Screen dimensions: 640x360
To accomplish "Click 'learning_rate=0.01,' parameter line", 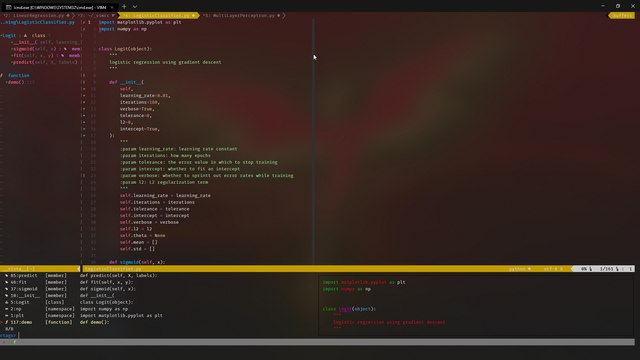I will [x=145, y=96].
